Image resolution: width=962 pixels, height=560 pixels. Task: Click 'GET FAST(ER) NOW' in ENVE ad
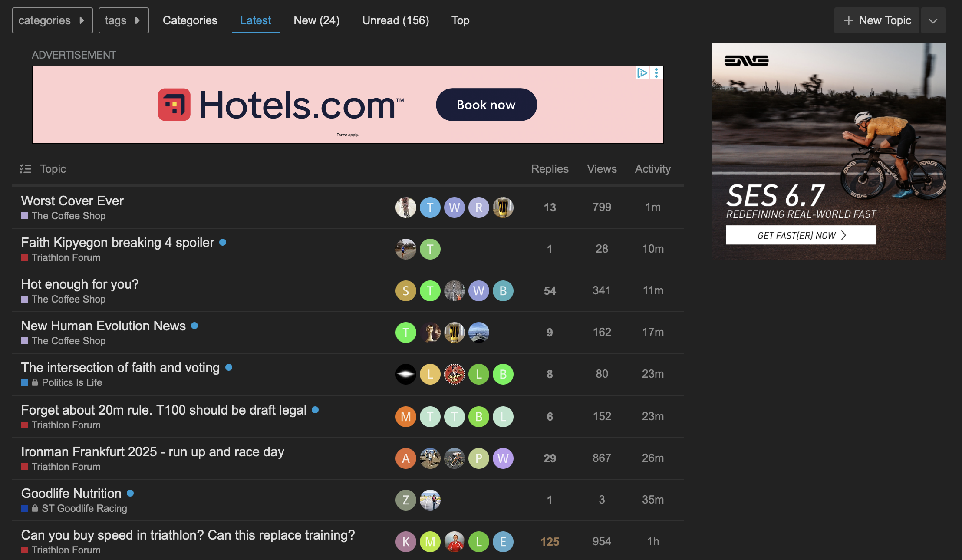click(x=801, y=235)
